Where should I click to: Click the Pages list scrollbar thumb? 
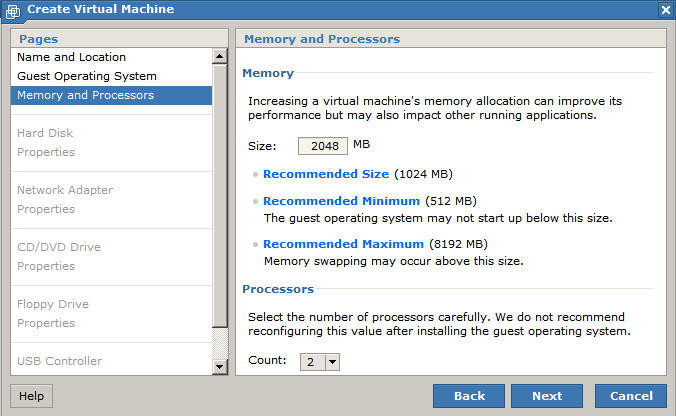pyautogui.click(x=220, y=195)
